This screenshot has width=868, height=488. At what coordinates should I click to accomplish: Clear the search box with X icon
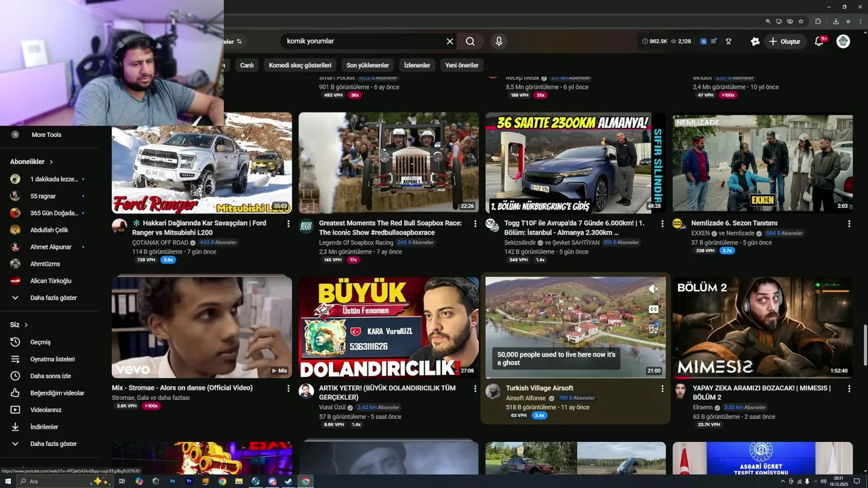450,41
